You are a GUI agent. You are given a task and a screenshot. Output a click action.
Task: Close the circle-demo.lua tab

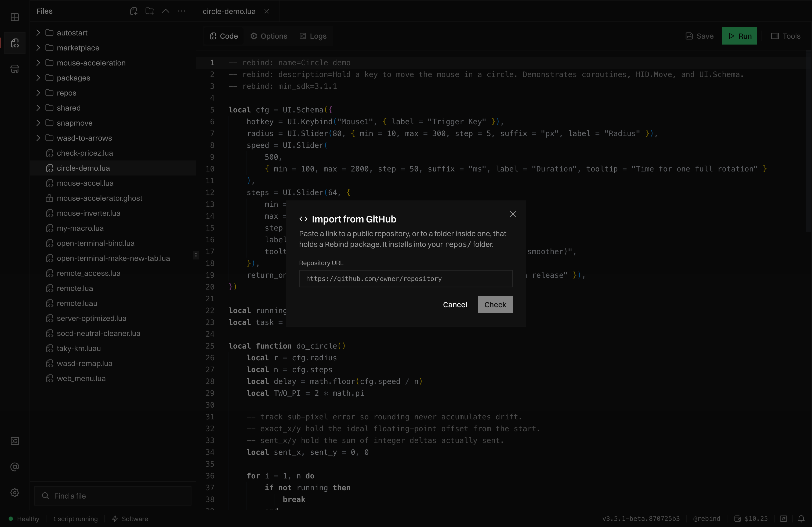coord(267,11)
